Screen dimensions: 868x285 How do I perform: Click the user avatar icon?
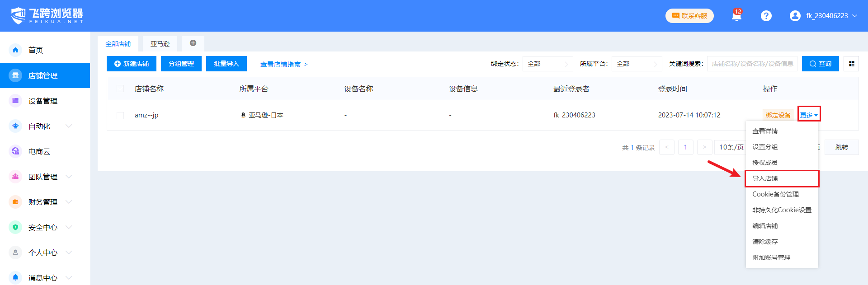pos(795,16)
